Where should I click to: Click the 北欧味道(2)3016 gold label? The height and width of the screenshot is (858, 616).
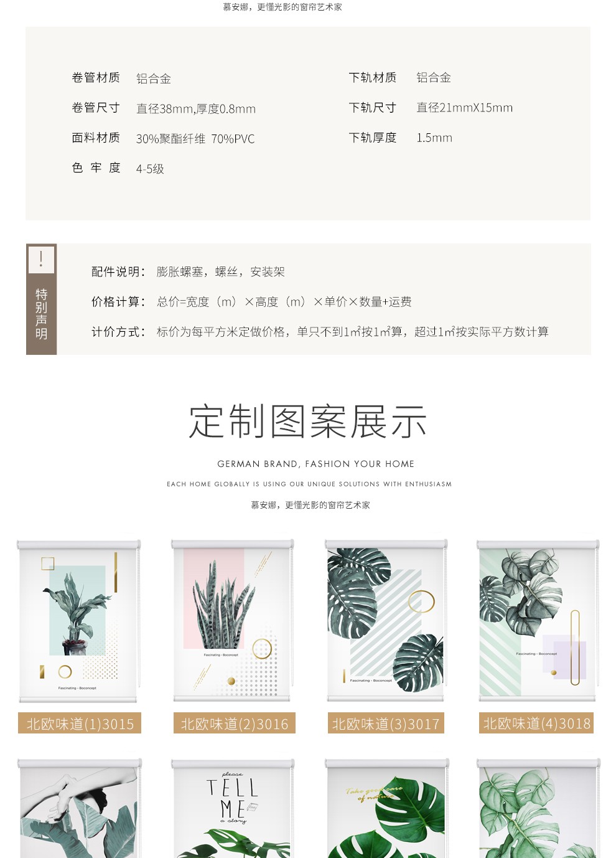(234, 724)
